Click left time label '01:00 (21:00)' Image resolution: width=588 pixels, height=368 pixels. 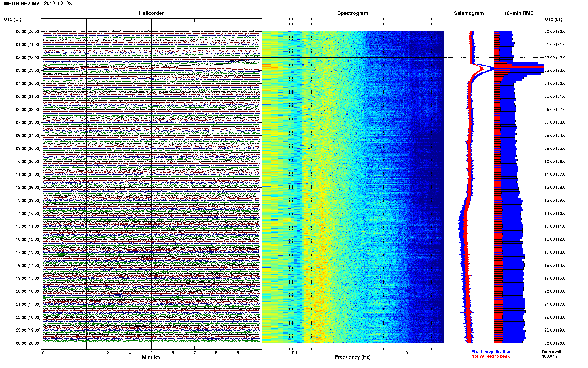[28, 44]
